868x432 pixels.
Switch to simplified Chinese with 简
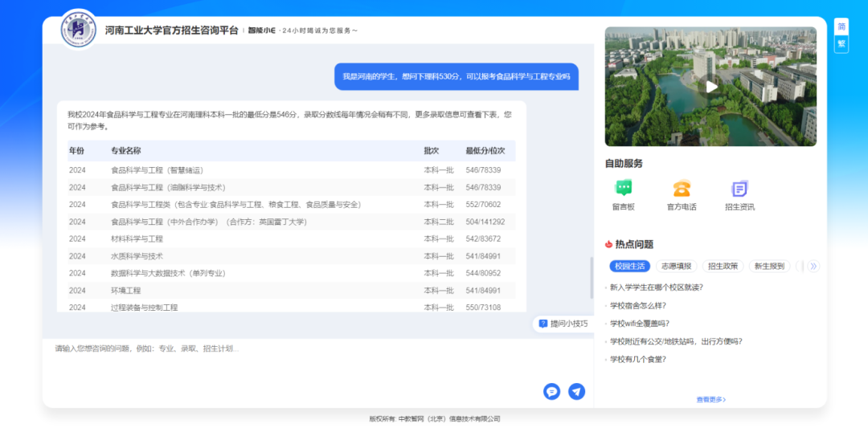(841, 26)
